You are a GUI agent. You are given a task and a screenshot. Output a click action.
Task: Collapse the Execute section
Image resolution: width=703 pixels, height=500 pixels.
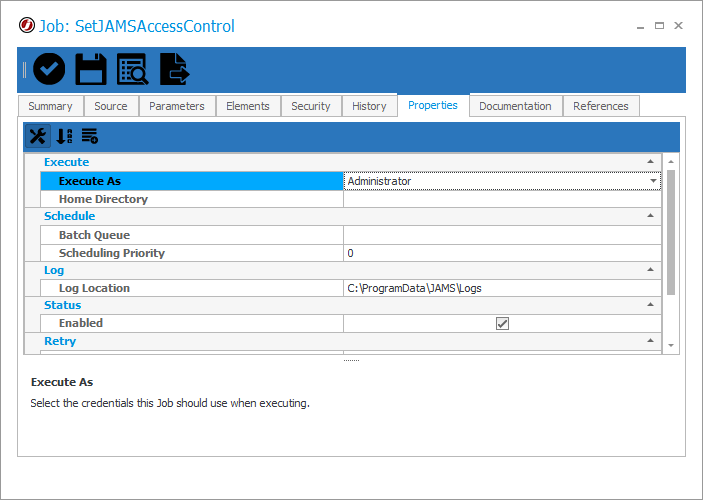pos(650,161)
